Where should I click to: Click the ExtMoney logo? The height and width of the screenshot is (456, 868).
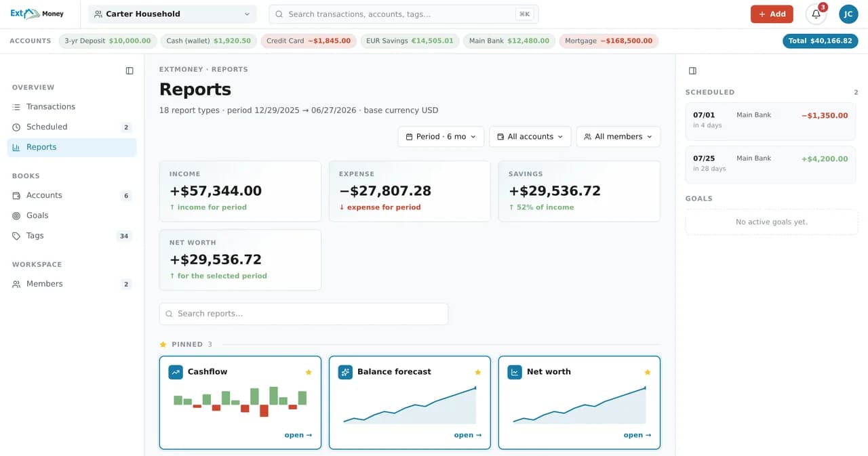pyautogui.click(x=37, y=14)
